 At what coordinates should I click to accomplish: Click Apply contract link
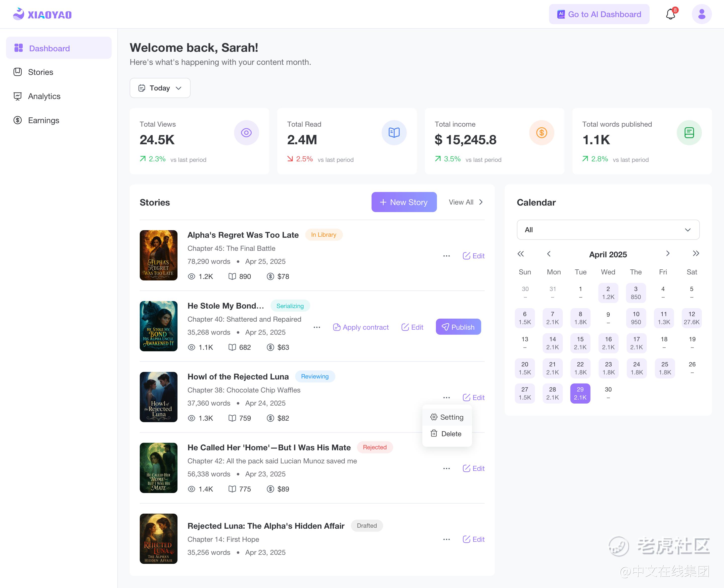(361, 327)
